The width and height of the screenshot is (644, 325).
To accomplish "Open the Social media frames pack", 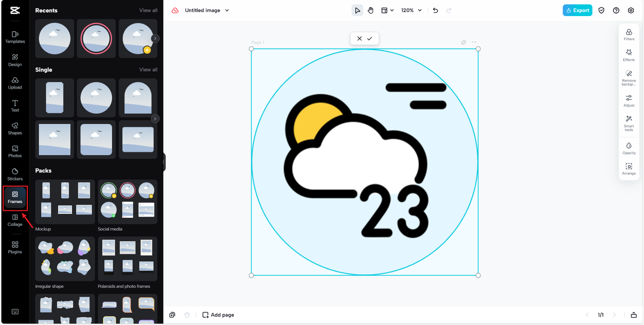I will pyautogui.click(x=127, y=202).
